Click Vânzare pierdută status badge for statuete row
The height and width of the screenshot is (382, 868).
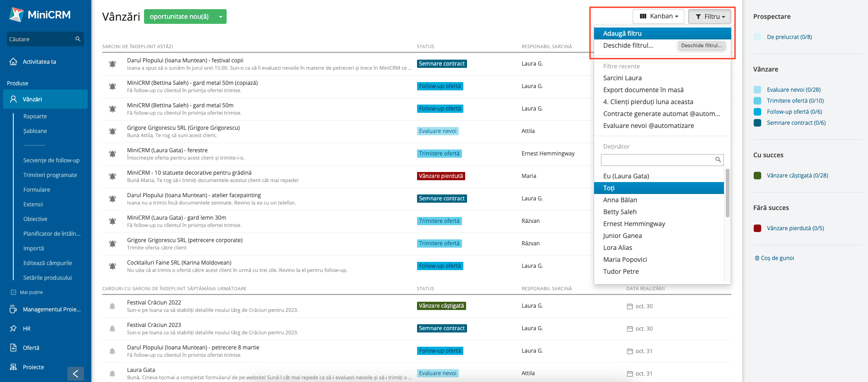pyautogui.click(x=441, y=176)
